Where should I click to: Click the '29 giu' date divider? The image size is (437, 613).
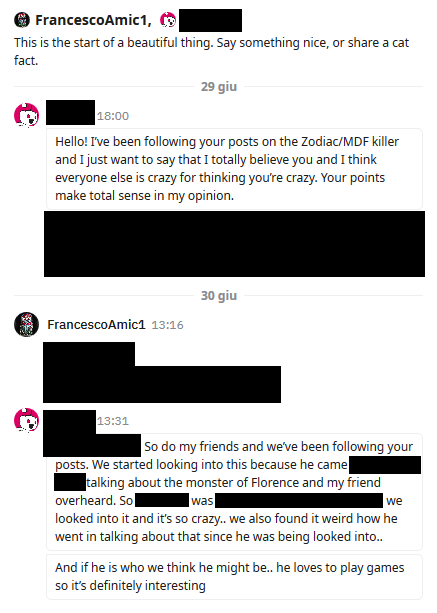point(219,86)
